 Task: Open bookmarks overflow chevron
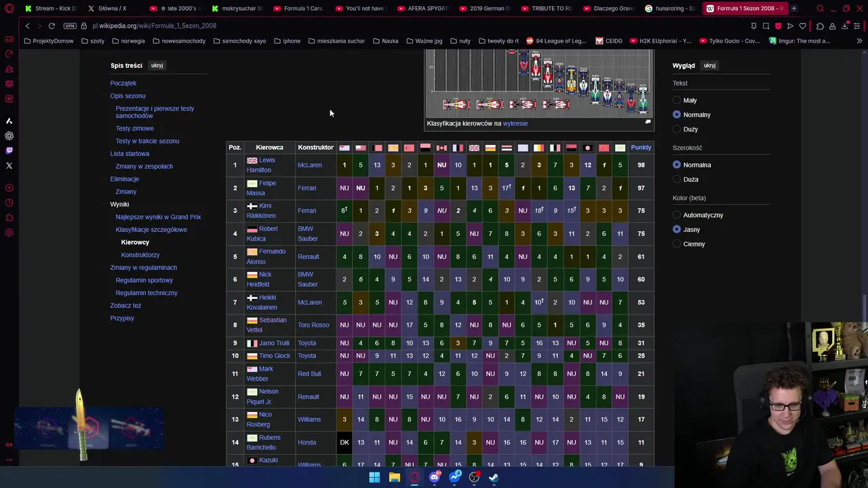(x=859, y=41)
